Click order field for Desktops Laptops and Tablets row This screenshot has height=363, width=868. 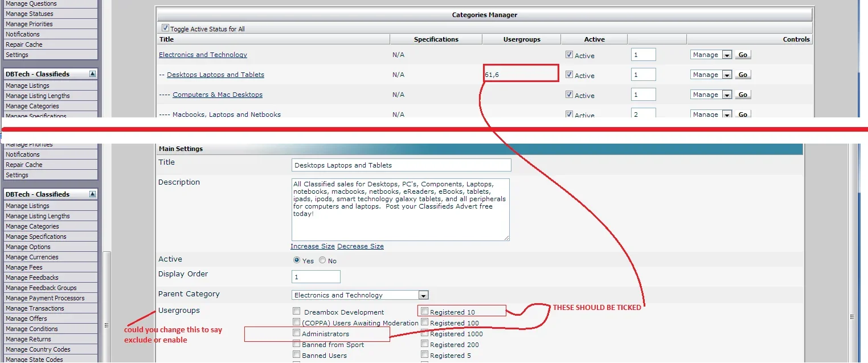click(644, 75)
